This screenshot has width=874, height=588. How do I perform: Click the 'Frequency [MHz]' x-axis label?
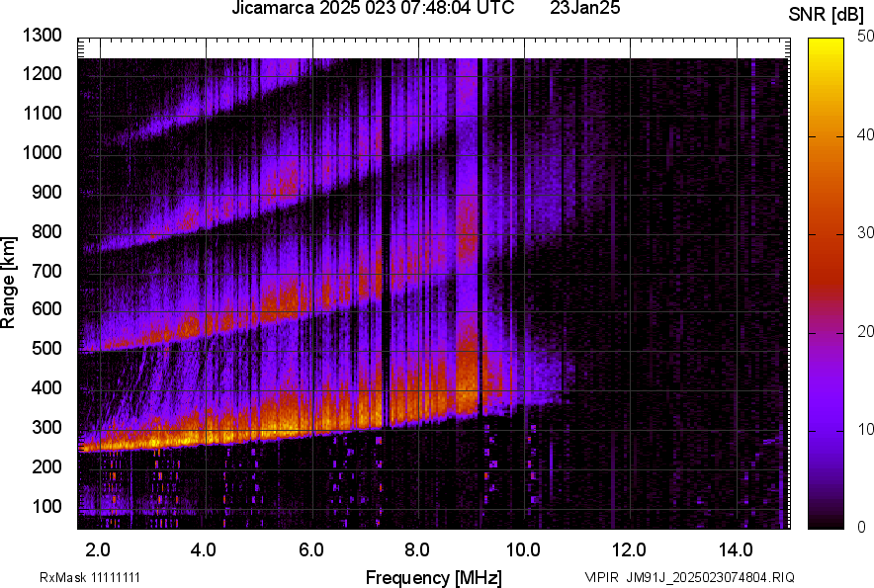[x=433, y=577]
